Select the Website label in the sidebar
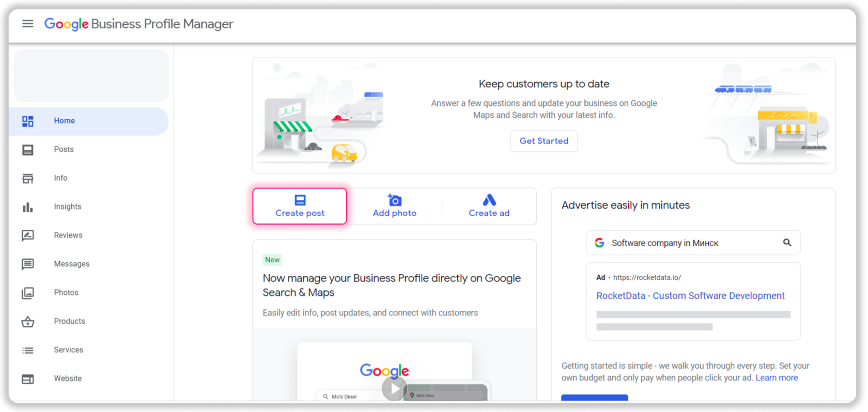This screenshot has width=868, height=412. pos(68,378)
